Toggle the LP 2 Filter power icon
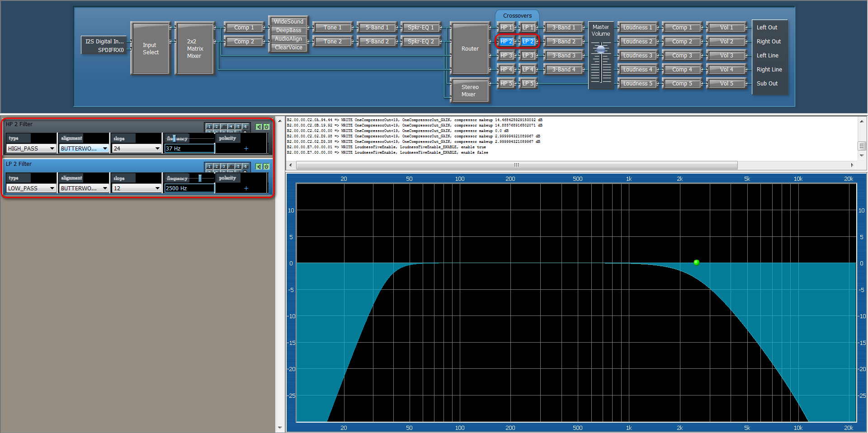Viewport: 868px width, 433px height. tap(266, 167)
